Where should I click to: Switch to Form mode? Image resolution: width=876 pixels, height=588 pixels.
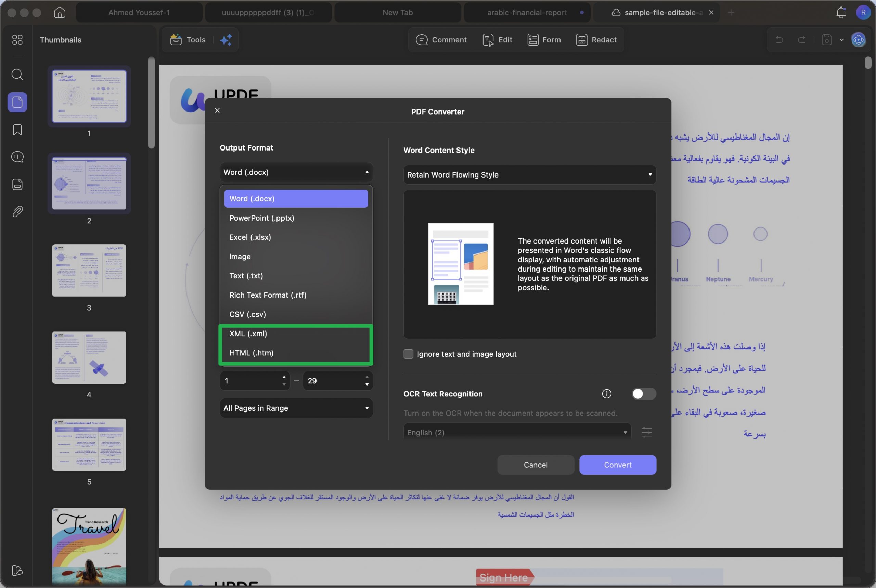(544, 40)
